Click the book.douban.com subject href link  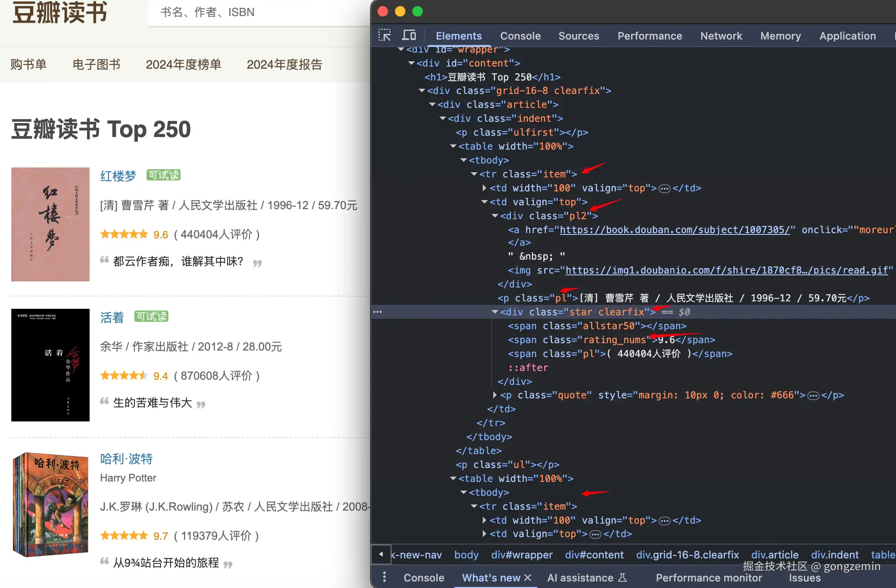pos(675,230)
